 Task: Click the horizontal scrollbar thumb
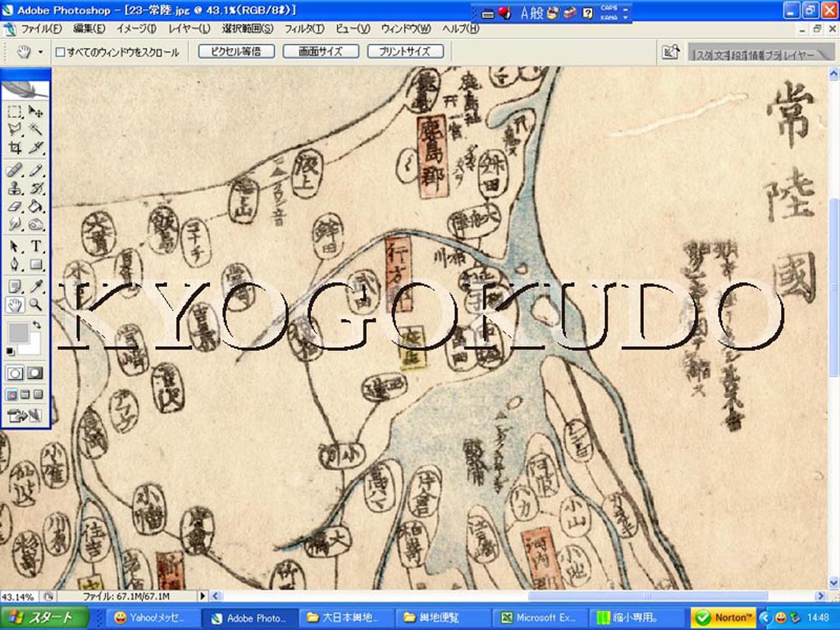tap(648, 596)
